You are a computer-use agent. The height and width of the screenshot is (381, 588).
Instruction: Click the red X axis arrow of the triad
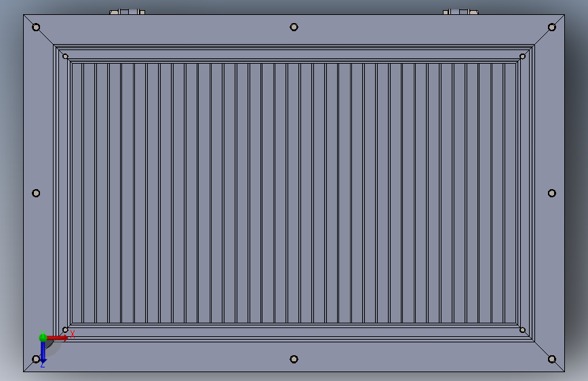click(57, 338)
